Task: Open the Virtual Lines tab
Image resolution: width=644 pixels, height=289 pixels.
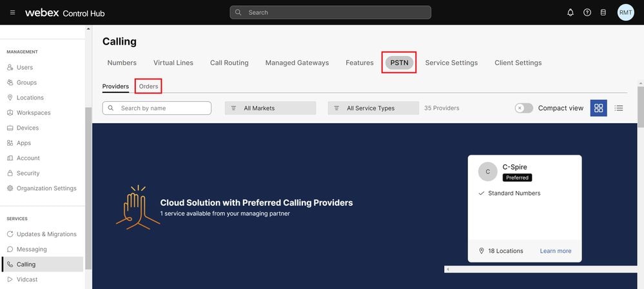Action: coord(173,63)
